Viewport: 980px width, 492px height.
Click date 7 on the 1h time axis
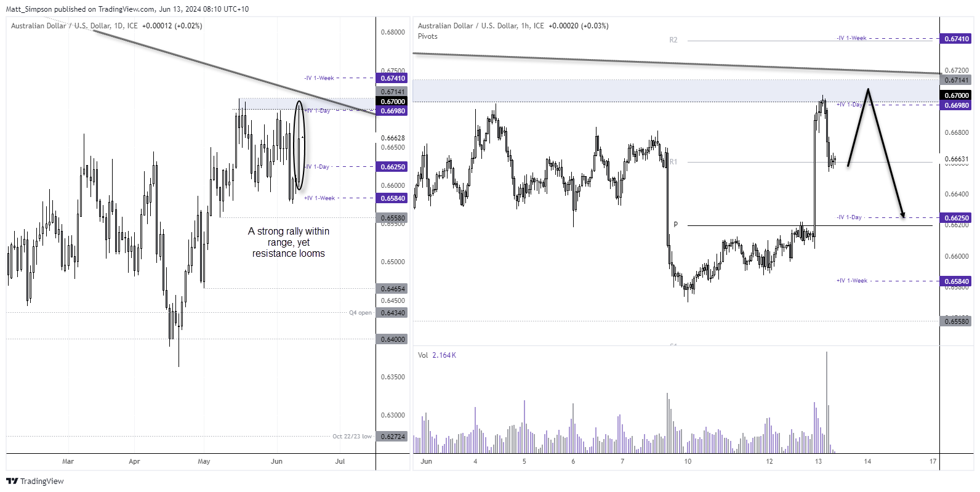click(x=622, y=461)
